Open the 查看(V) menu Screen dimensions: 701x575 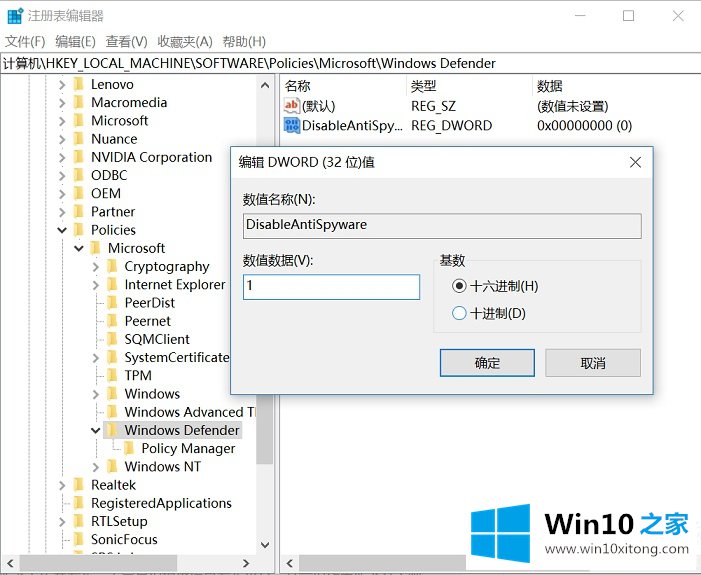(127, 42)
